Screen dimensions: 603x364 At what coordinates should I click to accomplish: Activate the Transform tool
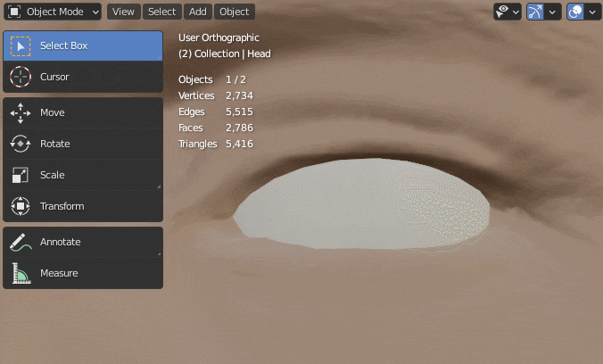pos(83,206)
